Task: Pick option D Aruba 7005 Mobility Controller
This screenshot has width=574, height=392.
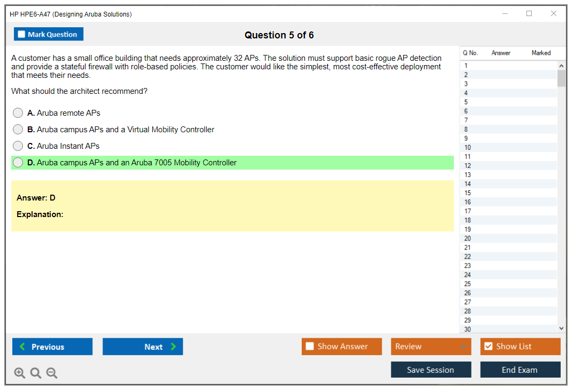Action: (x=18, y=163)
